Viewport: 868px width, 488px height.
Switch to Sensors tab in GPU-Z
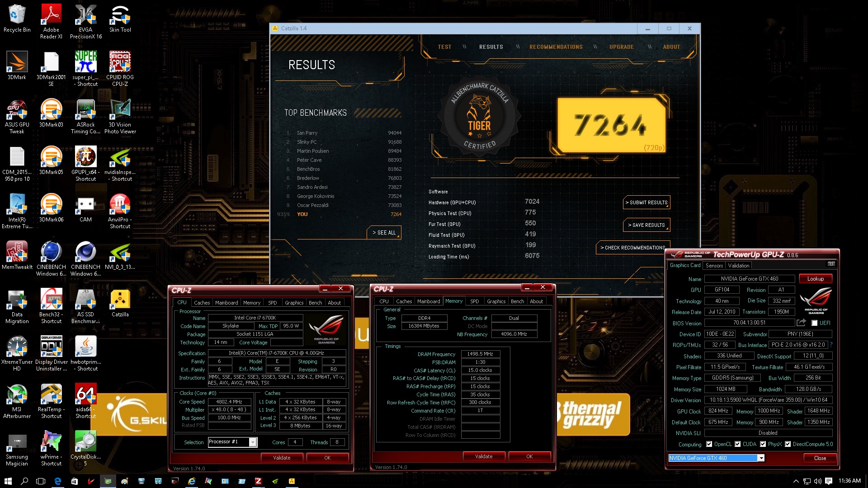point(714,266)
